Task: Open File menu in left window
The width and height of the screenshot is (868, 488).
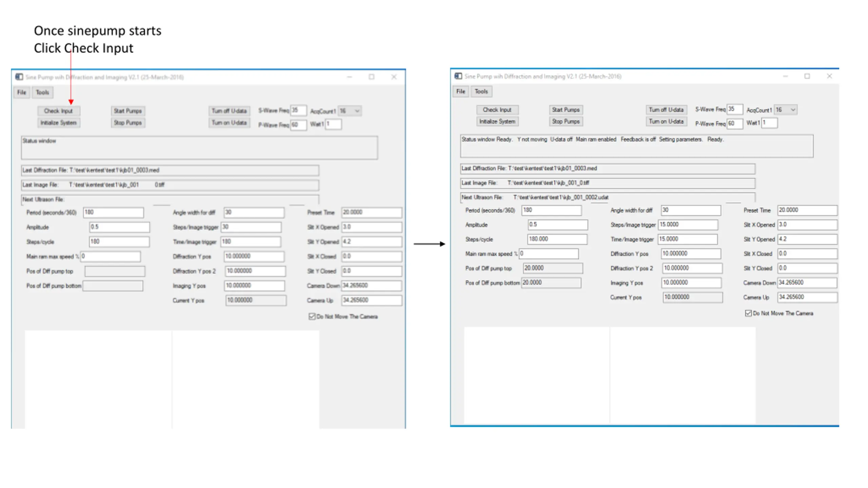Action: coord(22,92)
